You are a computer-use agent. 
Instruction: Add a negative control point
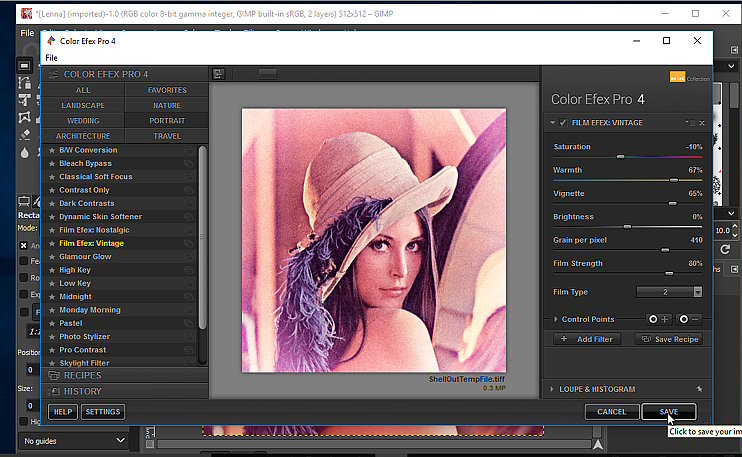point(689,319)
